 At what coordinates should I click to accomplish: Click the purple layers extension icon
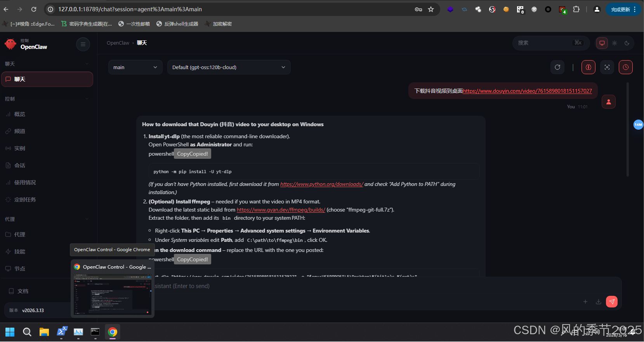pos(450,9)
